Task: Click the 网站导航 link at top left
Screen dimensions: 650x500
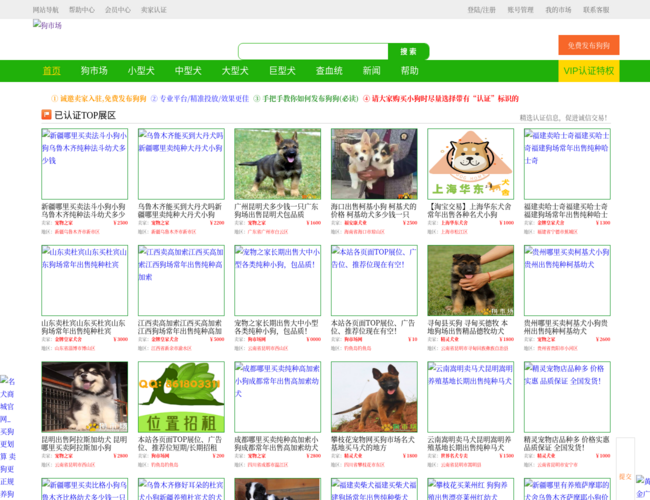Action: [x=45, y=10]
